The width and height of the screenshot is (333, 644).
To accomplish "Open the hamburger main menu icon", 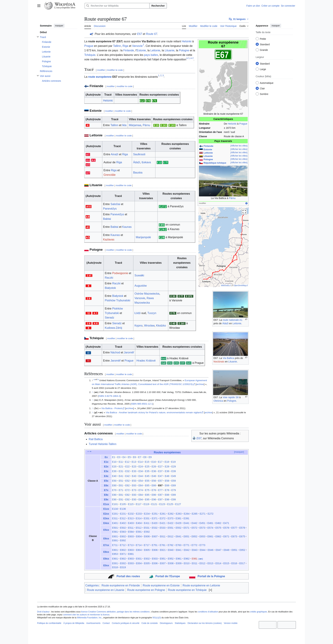I will coord(39,6).
